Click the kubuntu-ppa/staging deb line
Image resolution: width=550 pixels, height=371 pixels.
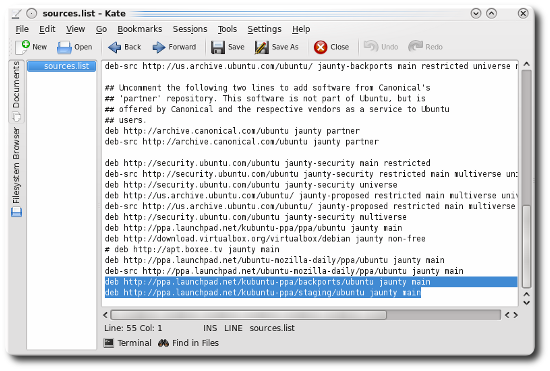[x=263, y=292]
